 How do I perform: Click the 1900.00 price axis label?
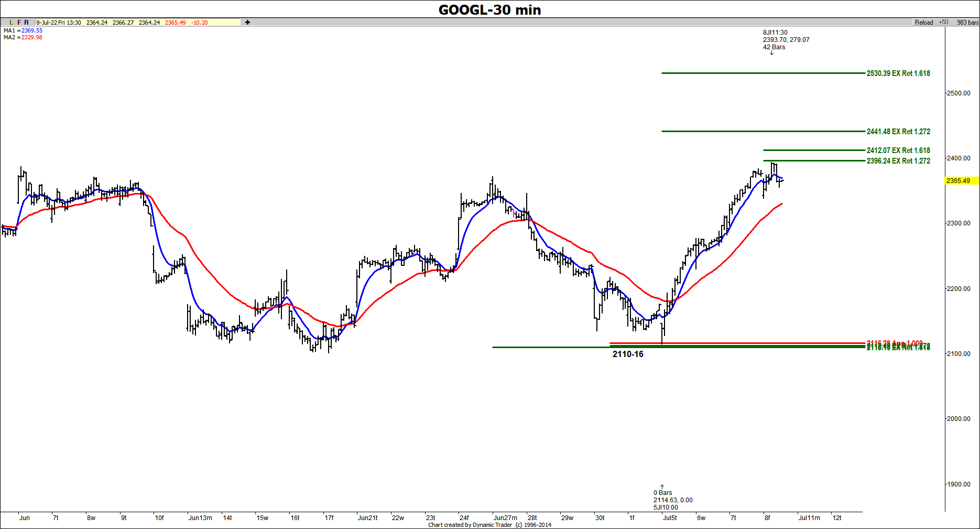[x=959, y=484]
